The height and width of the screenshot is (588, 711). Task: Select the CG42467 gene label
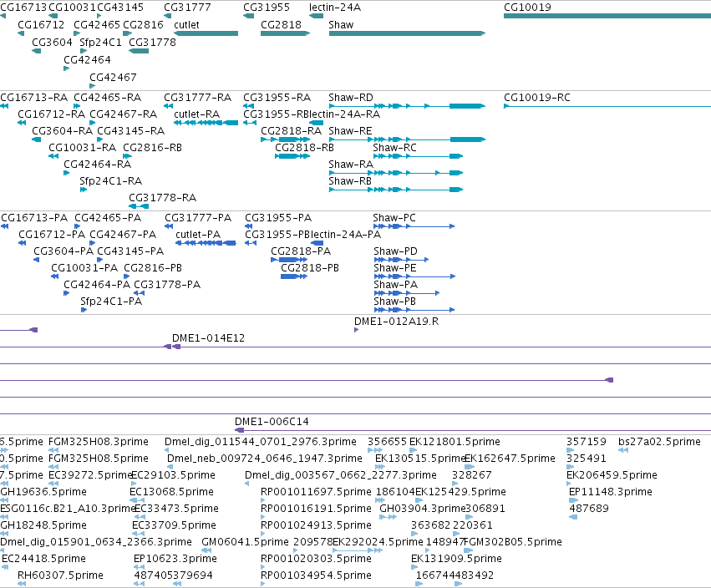click(113, 78)
